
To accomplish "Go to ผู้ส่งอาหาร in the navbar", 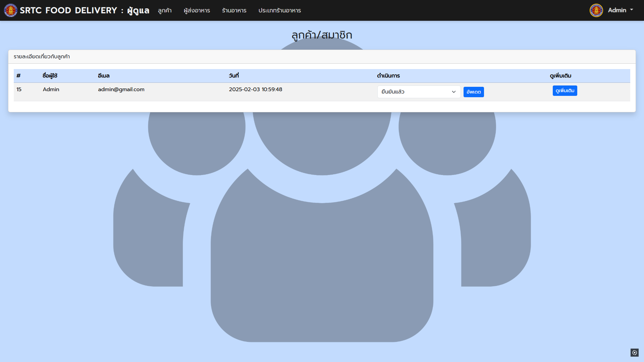I will 197,10.
